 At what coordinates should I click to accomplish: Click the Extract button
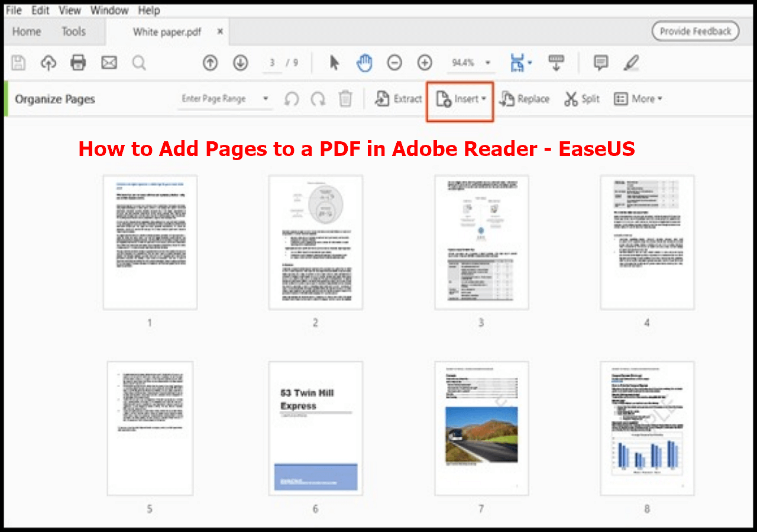pos(399,99)
